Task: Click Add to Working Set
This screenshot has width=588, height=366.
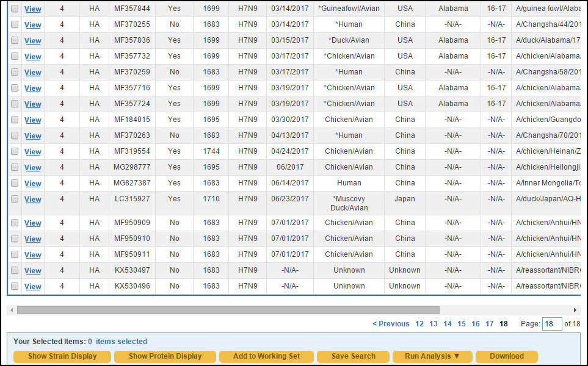Action: 266,356
